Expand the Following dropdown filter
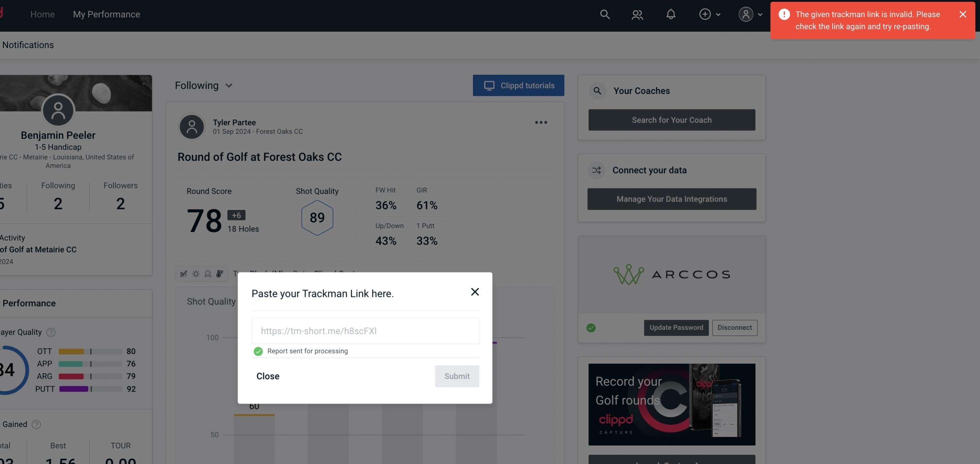Viewport: 980px width, 464px height. coord(204,85)
